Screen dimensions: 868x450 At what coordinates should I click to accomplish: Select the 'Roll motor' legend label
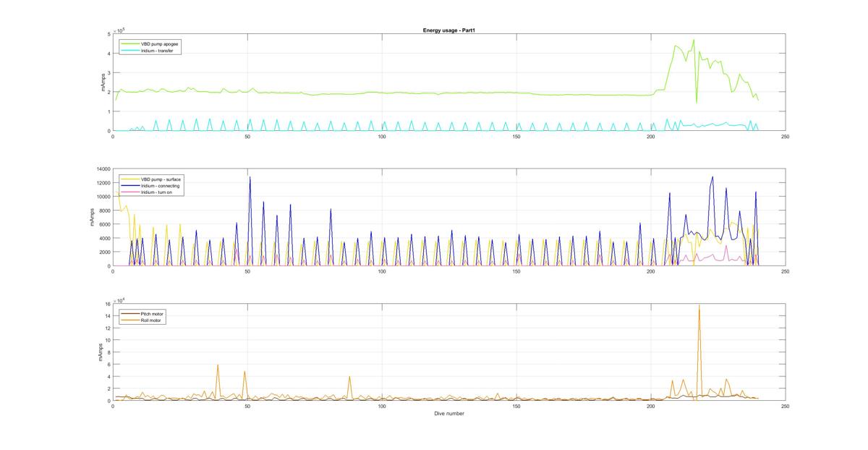point(151,320)
